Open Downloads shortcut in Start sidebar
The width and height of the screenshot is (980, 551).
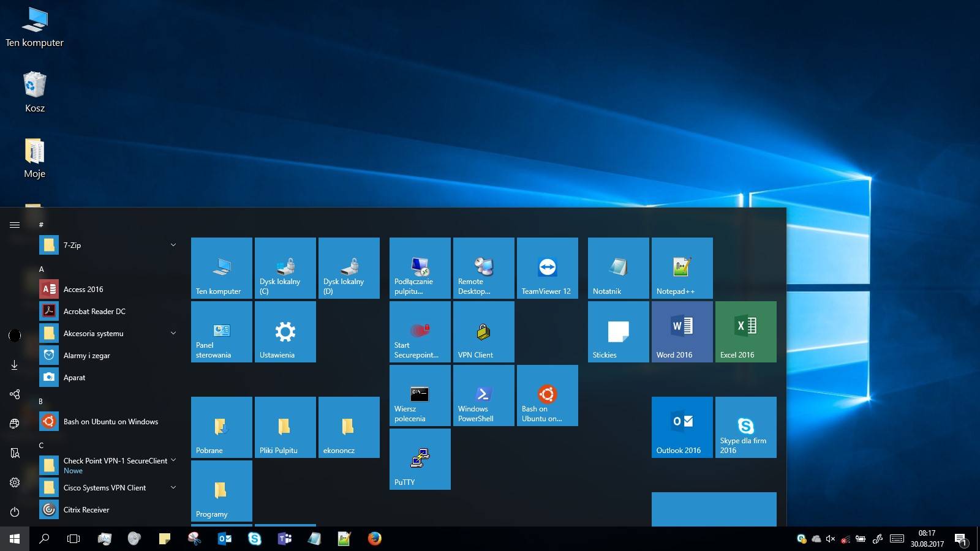click(15, 365)
